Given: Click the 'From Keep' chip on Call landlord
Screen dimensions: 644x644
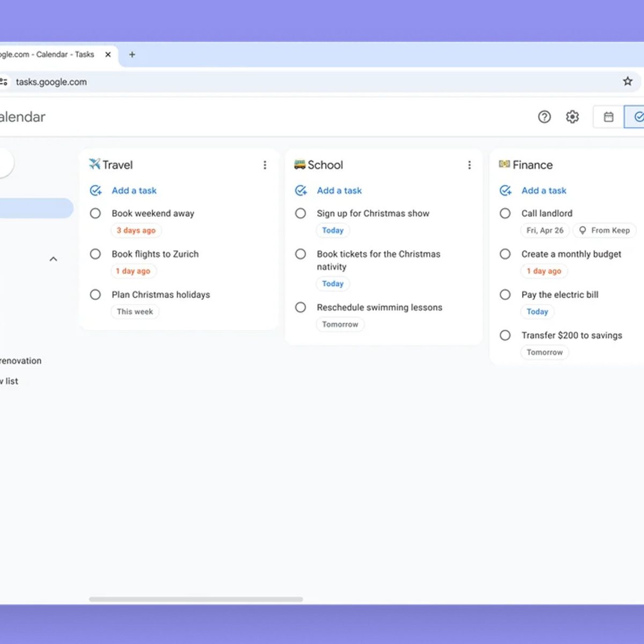Looking at the screenshot, I should click(604, 230).
